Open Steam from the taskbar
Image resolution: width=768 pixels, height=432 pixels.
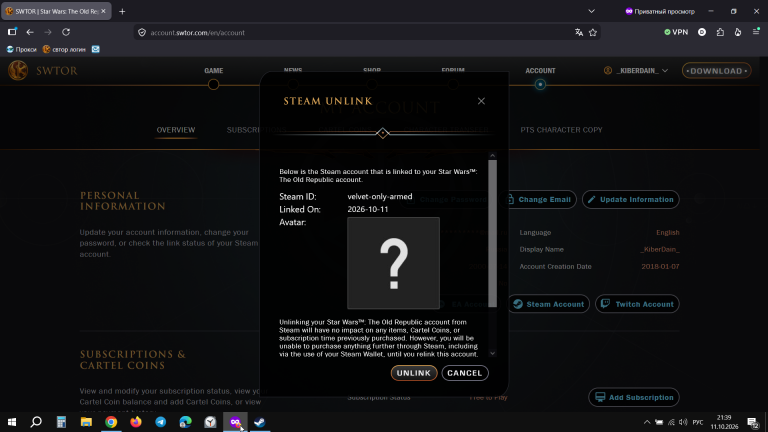pyautogui.click(x=260, y=422)
